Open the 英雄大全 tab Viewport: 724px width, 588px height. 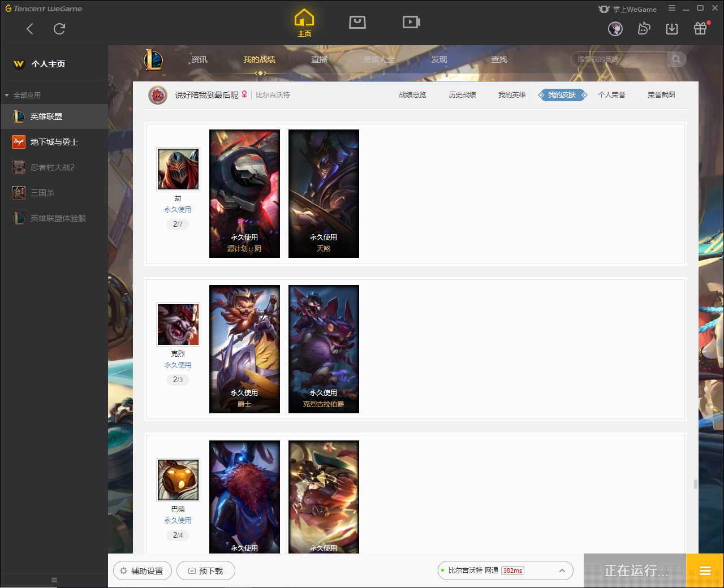(379, 59)
